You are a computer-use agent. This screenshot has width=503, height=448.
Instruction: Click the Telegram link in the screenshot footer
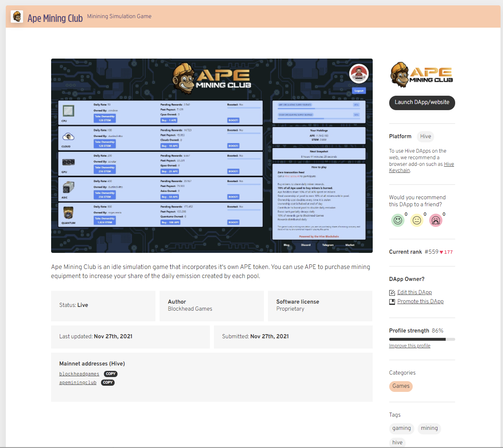pyautogui.click(x=328, y=245)
